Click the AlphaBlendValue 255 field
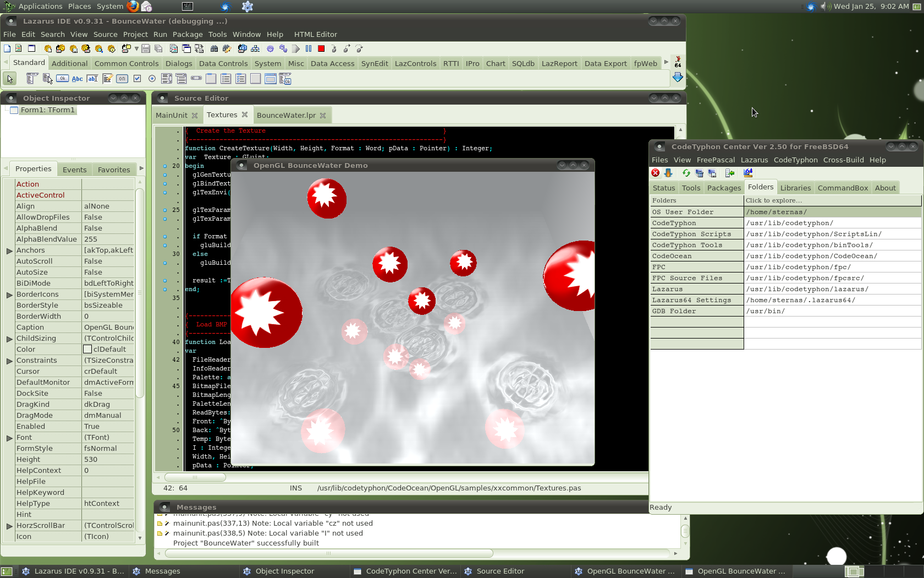The width and height of the screenshot is (924, 578). (108, 239)
